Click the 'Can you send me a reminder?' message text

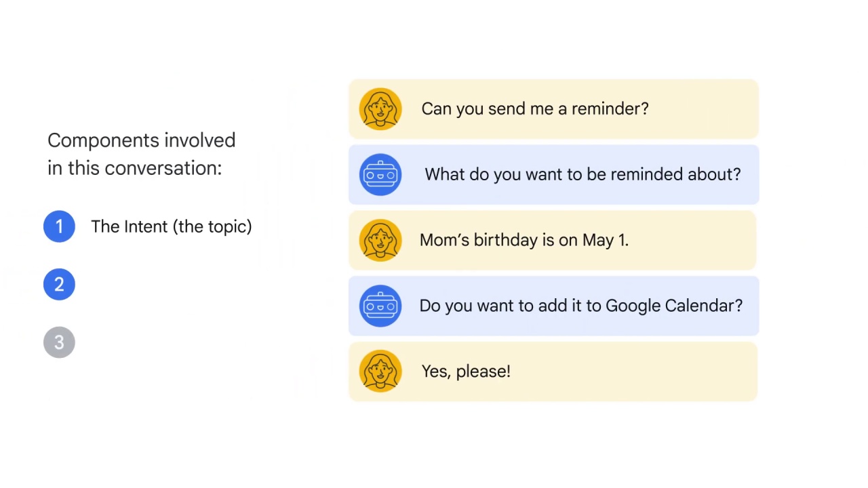pos(535,109)
